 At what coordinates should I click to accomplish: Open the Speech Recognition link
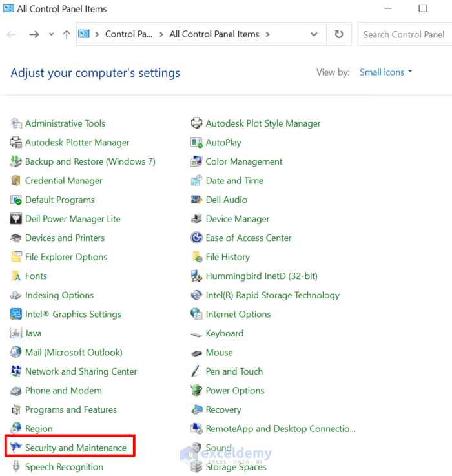point(64,466)
